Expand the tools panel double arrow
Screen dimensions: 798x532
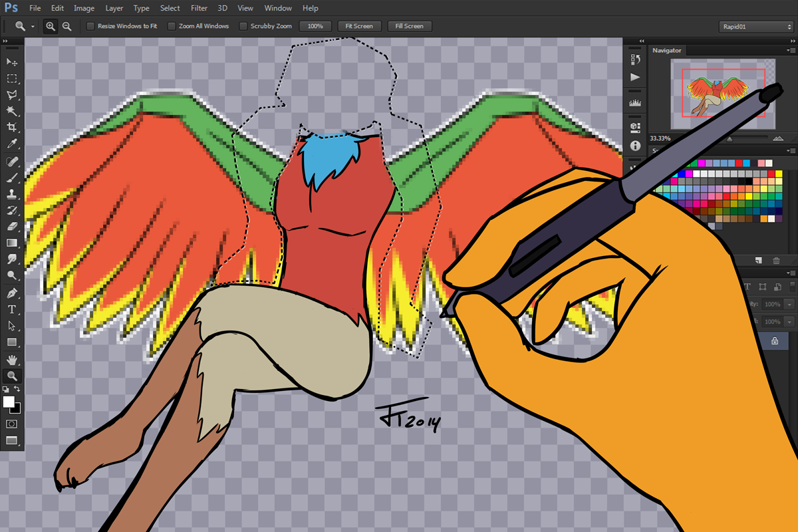coord(7,41)
